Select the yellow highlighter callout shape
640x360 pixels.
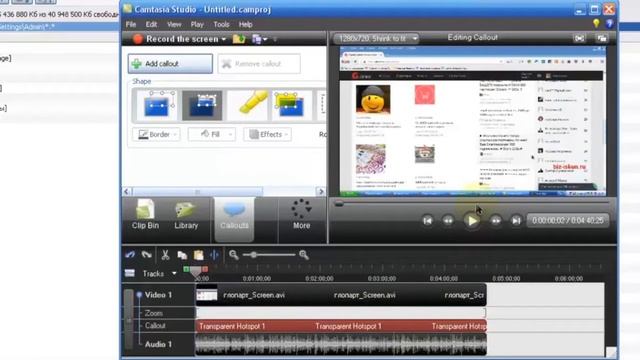pyautogui.click(x=248, y=105)
